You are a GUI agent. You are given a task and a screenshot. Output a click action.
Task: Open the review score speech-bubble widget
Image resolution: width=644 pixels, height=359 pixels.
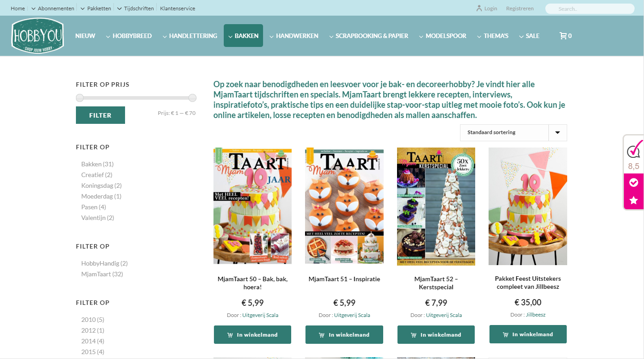pos(634,150)
